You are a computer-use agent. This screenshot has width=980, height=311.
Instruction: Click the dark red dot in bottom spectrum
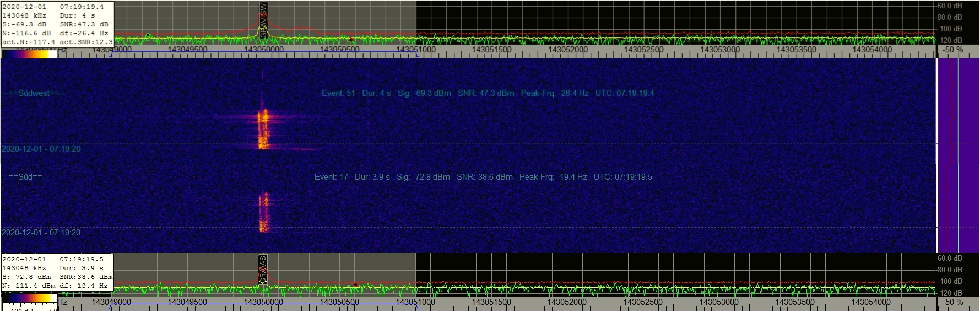tap(355, 285)
